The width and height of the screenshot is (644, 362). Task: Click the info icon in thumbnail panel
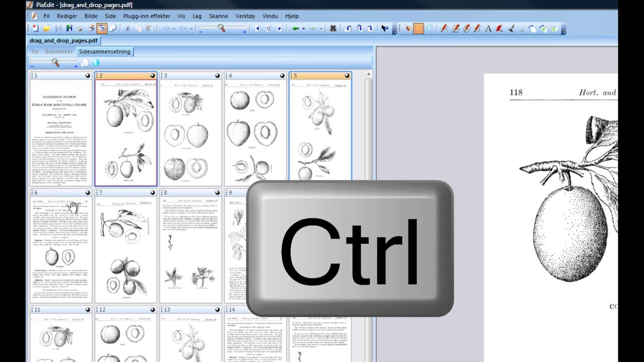[x=96, y=63]
